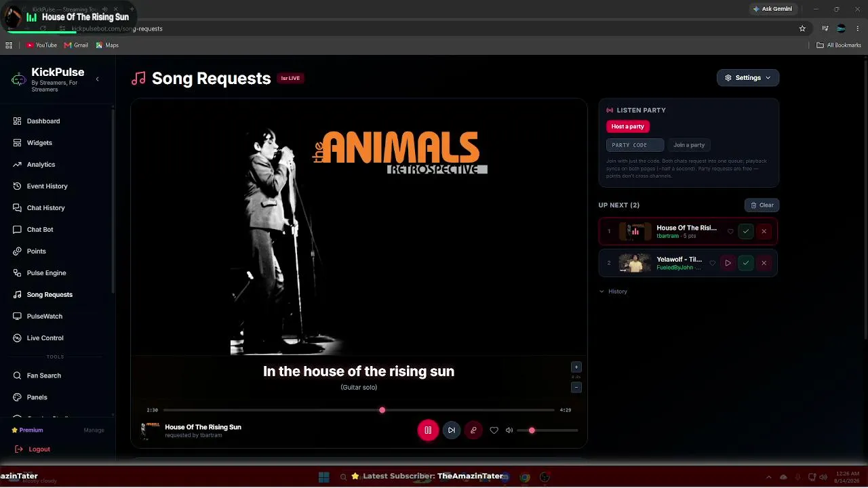Open the media controls icon in Chrome toolbar
Viewport: 868px width, 488px height.
click(825, 28)
